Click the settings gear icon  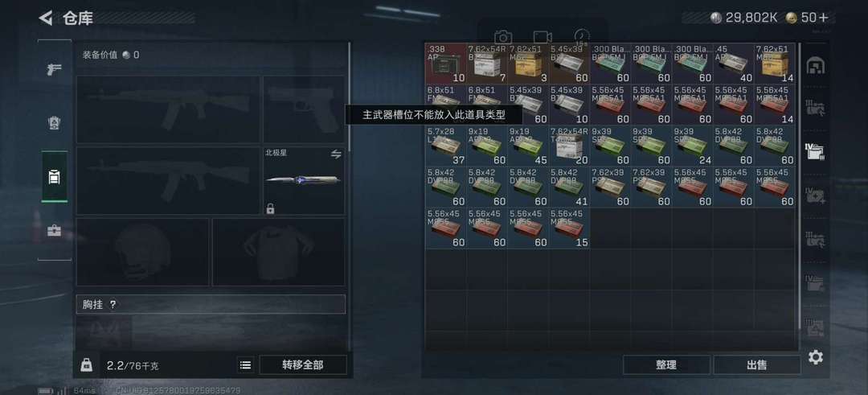coord(816,357)
